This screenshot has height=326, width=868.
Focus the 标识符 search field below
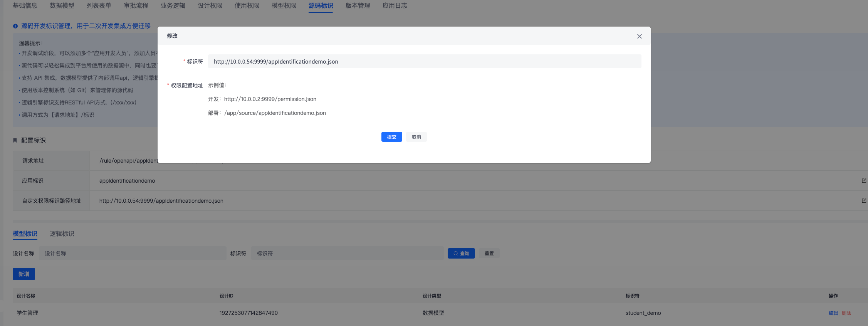(348, 253)
